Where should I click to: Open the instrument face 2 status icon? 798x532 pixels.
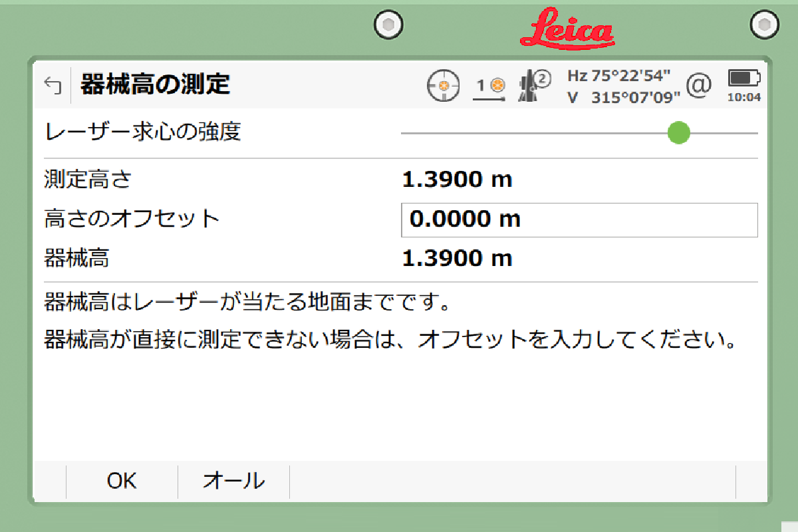535,86
